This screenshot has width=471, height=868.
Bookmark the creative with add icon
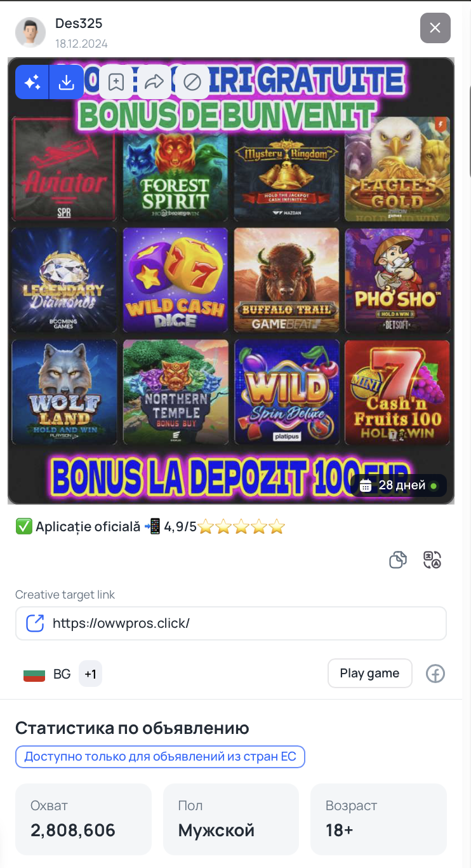(x=116, y=82)
